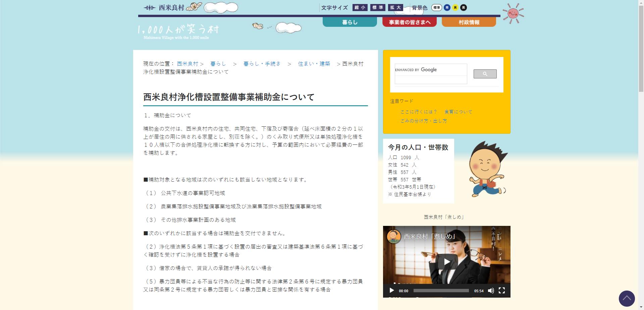
Task: Click the Google search magnifier icon
Action: 485,74
